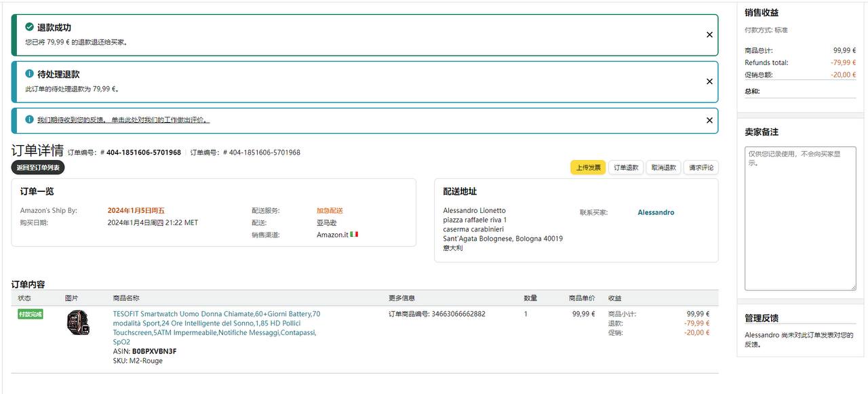Click the ASIN B0BPXVBN3F text
Viewport: 868px width, 394px height.
coord(154,351)
